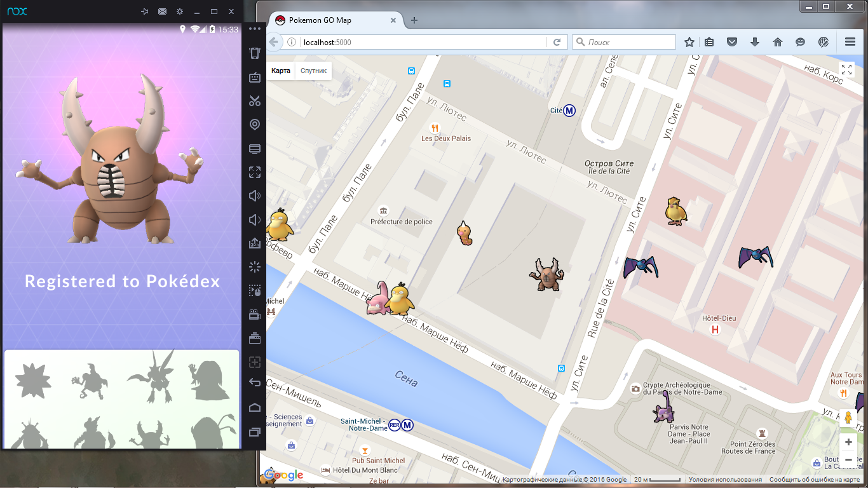Open Сообщить об ошибке на карте link

click(815, 480)
